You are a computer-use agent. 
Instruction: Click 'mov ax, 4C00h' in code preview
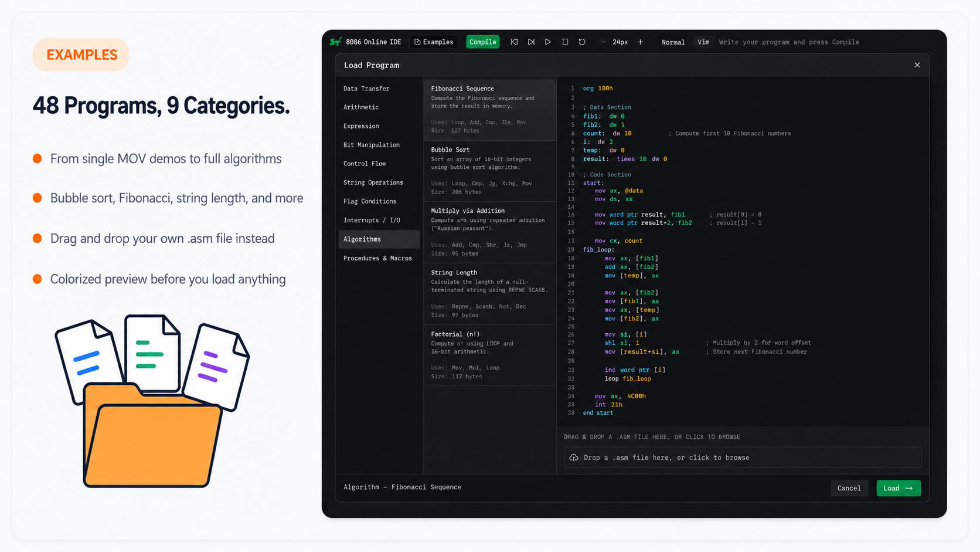pos(620,396)
